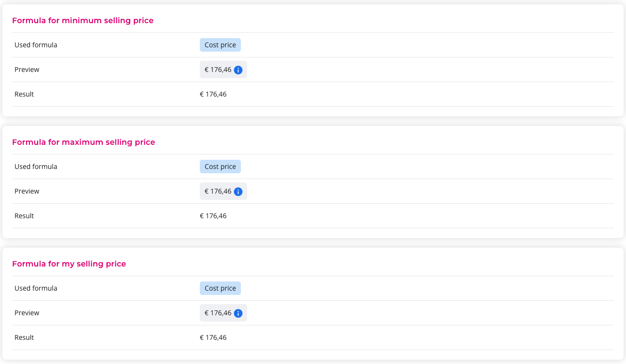The image size is (626, 364).
Task: Click 'Formula for minimum selling price' heading
Action: tap(83, 20)
